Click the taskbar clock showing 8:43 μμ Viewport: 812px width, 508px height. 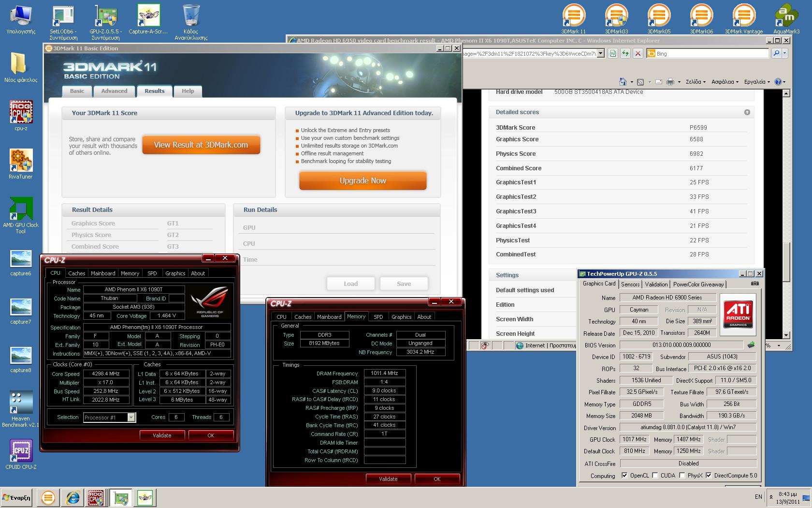point(787,498)
